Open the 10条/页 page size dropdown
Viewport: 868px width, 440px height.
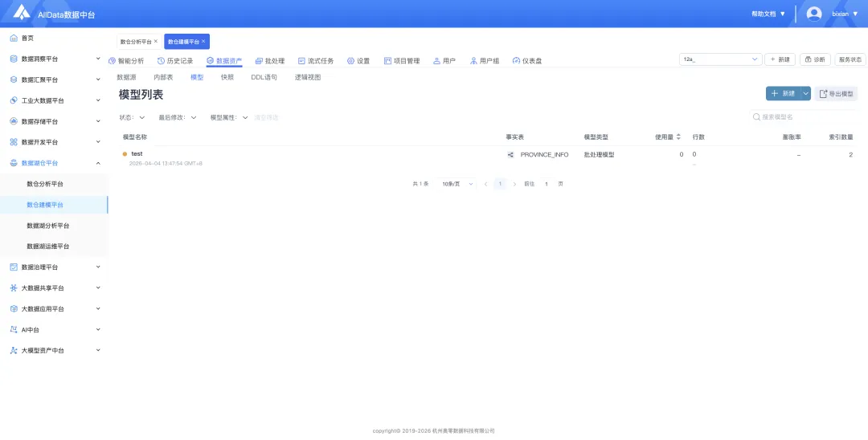pos(457,184)
